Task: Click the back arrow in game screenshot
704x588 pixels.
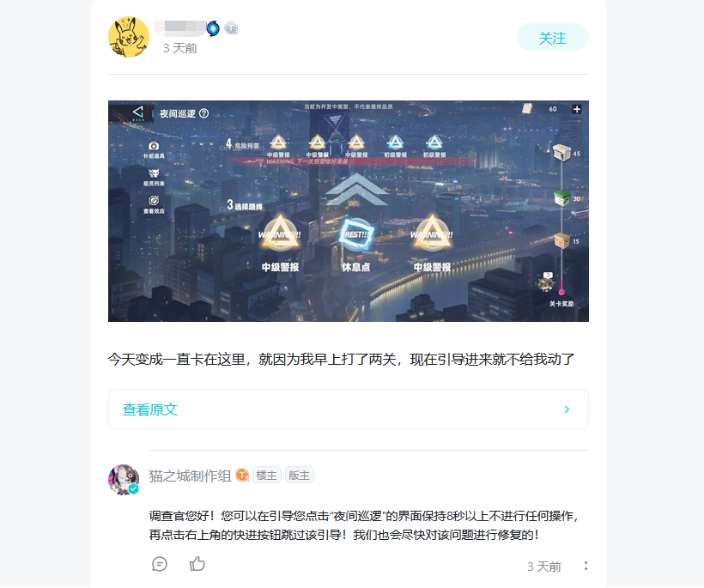Action: point(138,112)
